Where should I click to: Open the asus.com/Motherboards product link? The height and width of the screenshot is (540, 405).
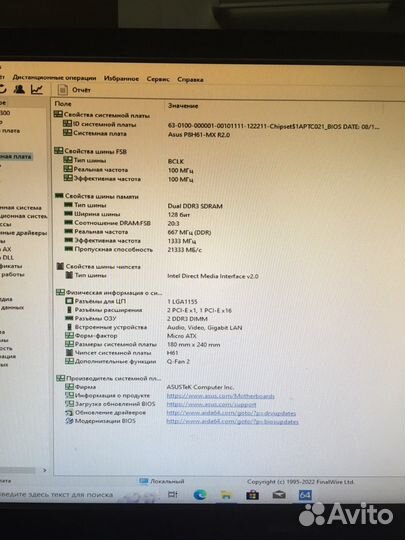[x=220, y=396]
